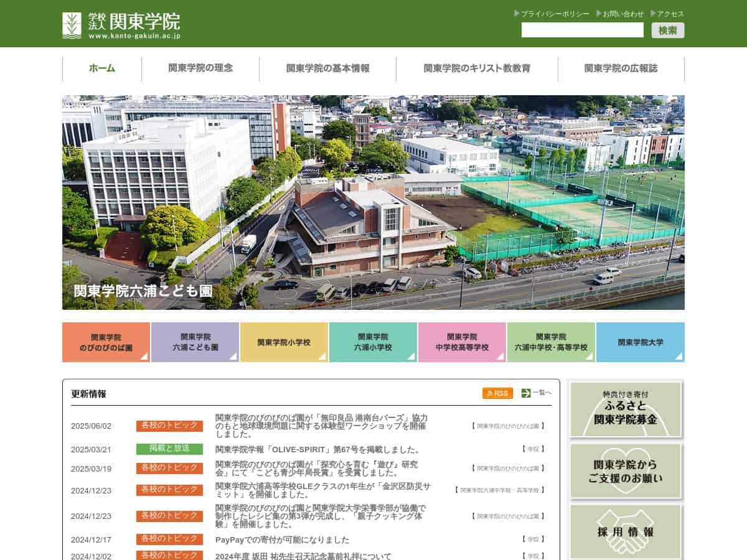Open アクセス link in header
Viewport: 747px width, 560px height.
click(x=667, y=14)
